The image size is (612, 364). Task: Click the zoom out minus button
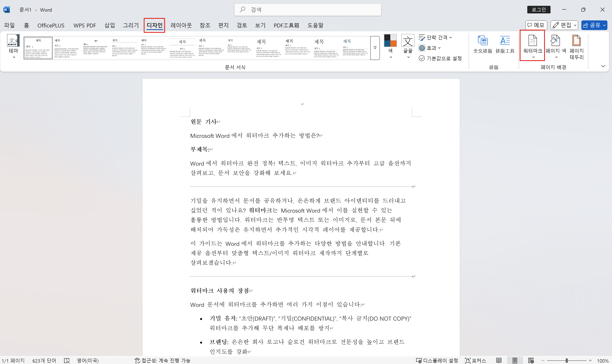pos(543,360)
